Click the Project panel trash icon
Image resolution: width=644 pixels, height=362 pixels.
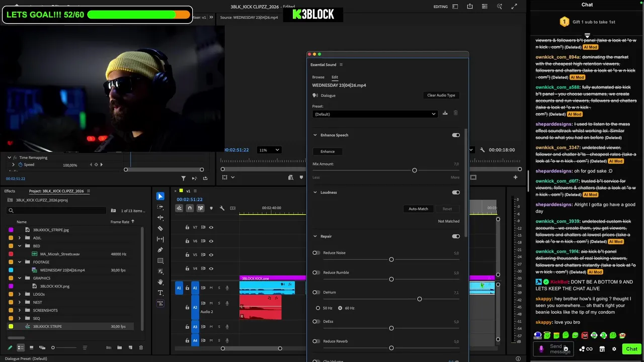tap(141, 347)
